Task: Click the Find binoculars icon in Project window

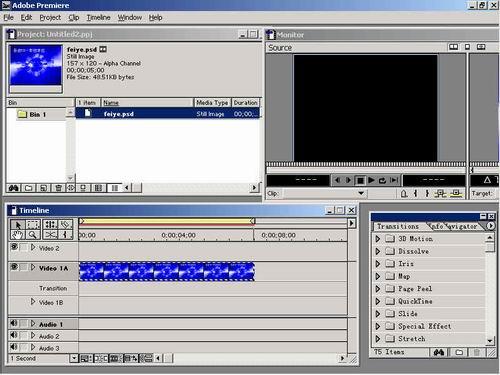Action: (14, 188)
